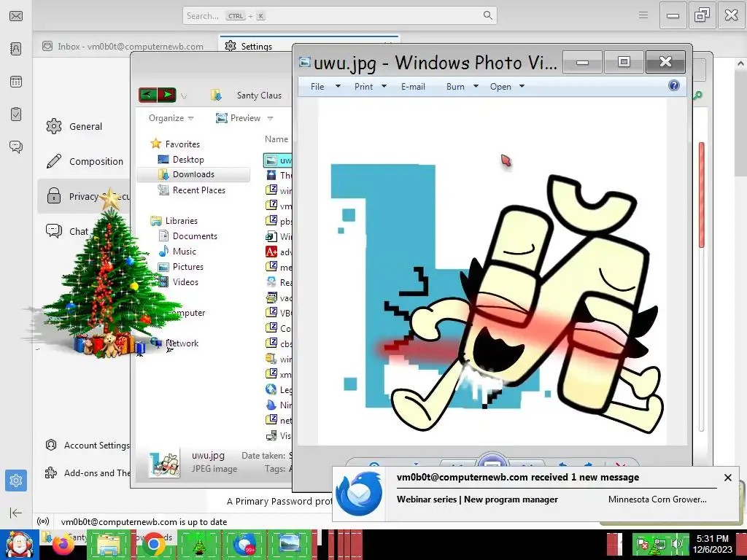The height and width of the screenshot is (560, 747).
Task: Click E-mail in Photo Viewer toolbar
Action: pyautogui.click(x=413, y=87)
